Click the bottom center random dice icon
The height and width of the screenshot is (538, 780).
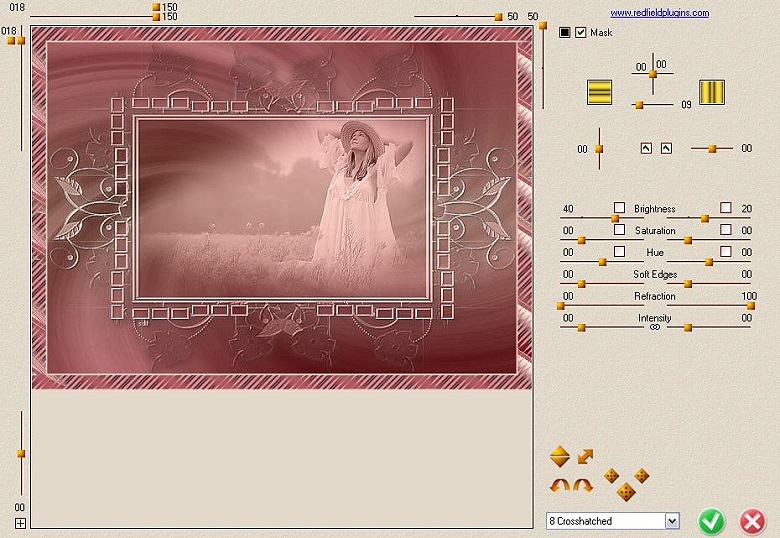tap(626, 492)
